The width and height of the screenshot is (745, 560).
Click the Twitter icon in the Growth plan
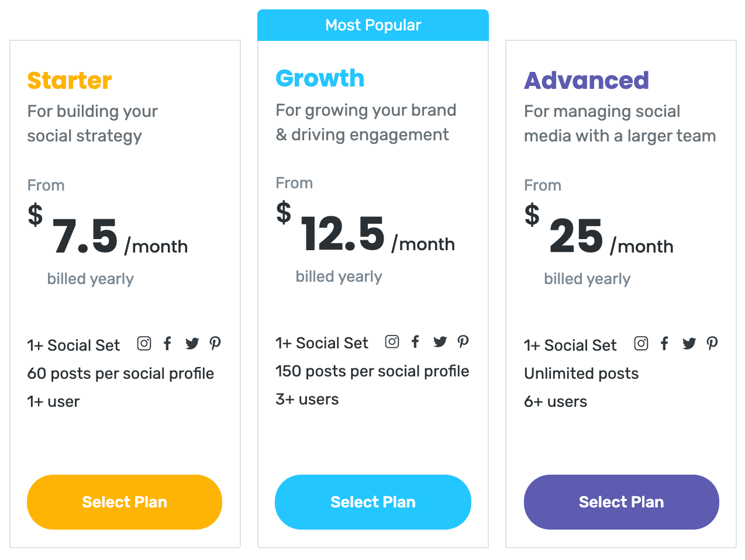(440, 341)
